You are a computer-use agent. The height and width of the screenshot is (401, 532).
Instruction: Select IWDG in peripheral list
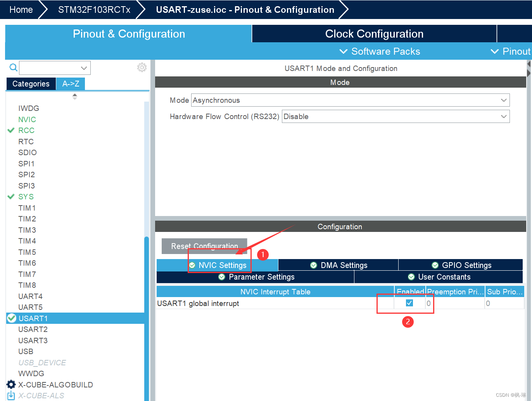tap(29, 108)
